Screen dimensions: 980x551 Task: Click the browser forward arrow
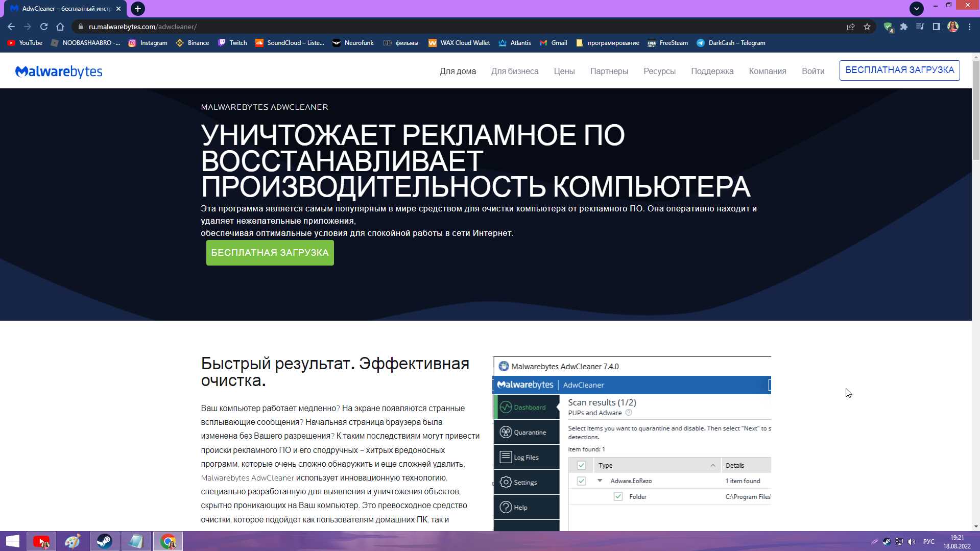click(28, 27)
